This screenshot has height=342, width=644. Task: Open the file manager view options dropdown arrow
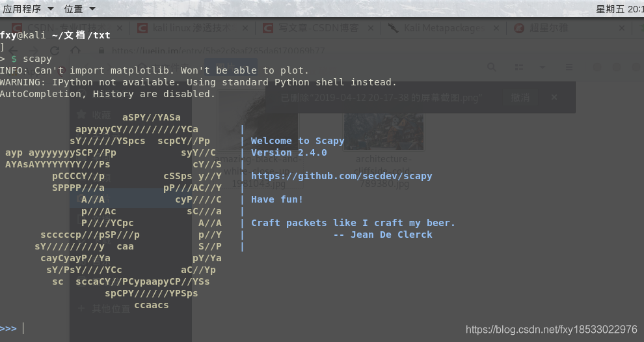pos(542,67)
